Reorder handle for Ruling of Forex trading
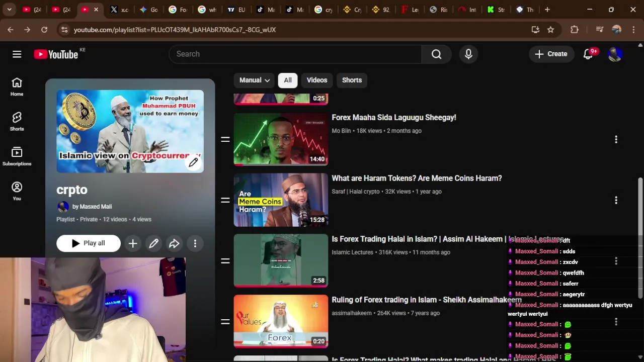Image resolution: width=644 pixels, height=362 pixels. (225, 322)
